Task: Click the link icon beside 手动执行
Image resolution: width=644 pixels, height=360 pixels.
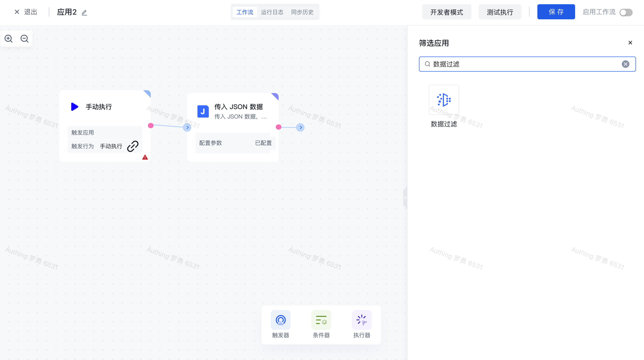Action: [x=133, y=146]
